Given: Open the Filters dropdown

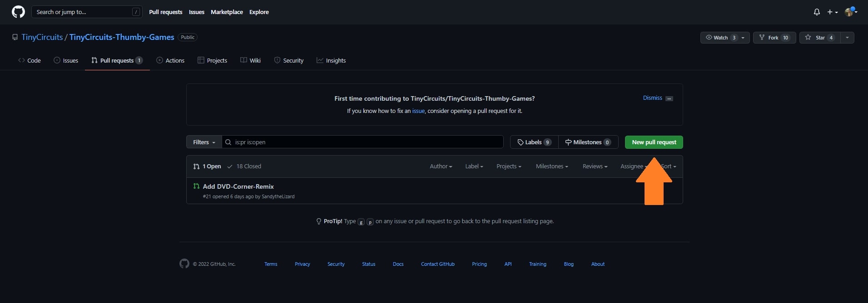Looking at the screenshot, I should click(204, 142).
